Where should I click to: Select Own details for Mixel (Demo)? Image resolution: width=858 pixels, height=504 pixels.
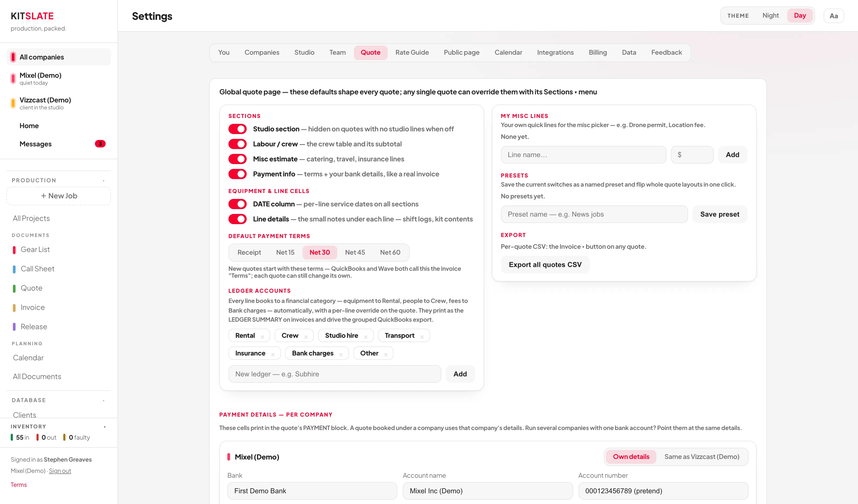point(631,457)
